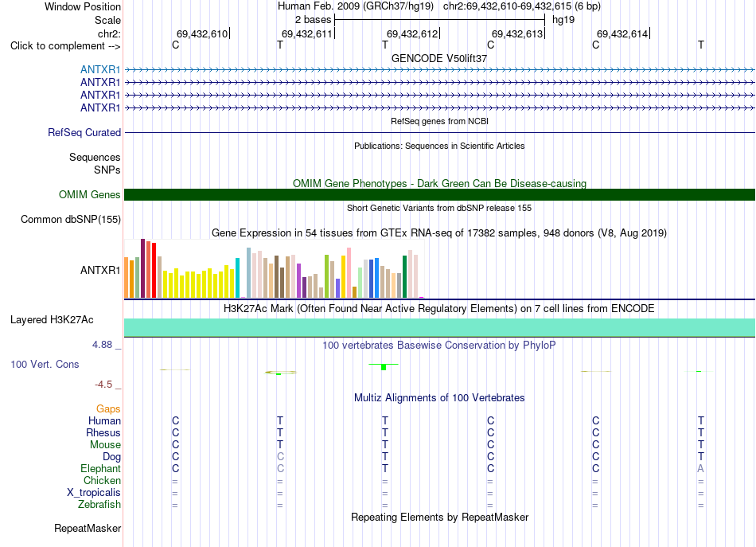Click 'RefSeq genes from NCBI' title
756x547 pixels.
(x=439, y=121)
